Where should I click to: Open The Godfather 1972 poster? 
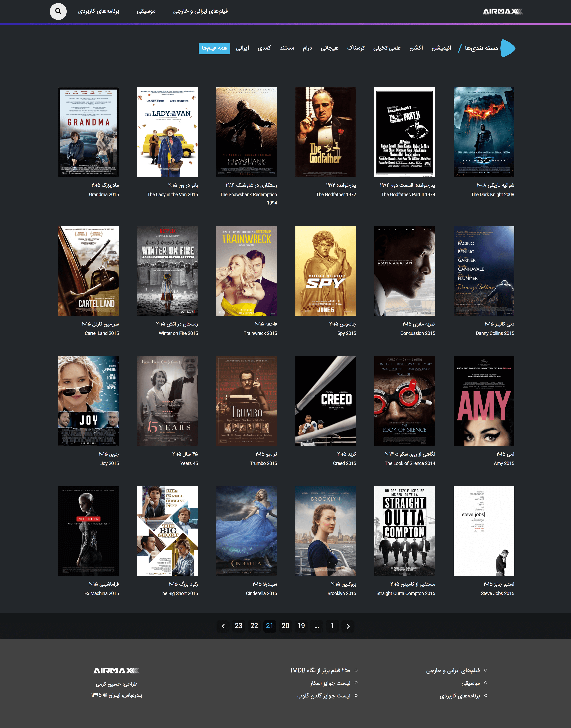point(326,132)
